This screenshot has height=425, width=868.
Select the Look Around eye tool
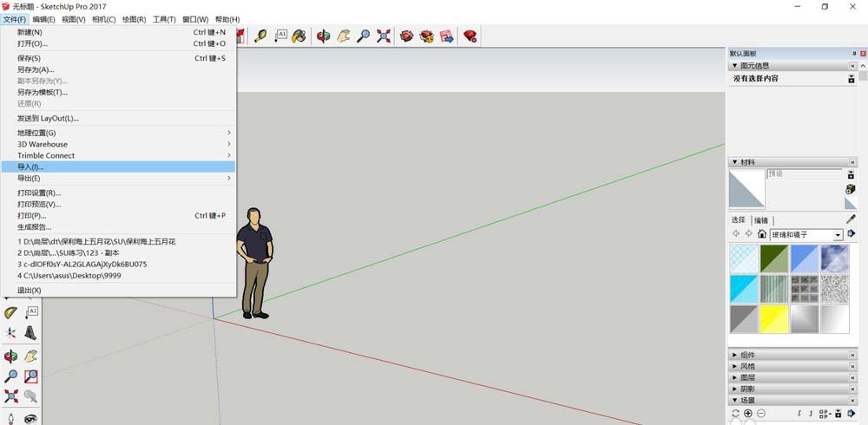pyautogui.click(x=31, y=418)
